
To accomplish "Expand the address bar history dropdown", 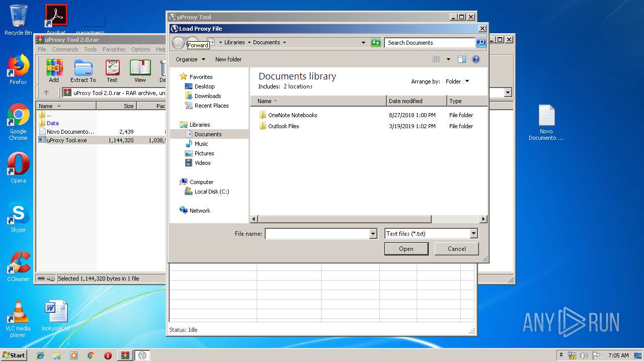I will (363, 43).
